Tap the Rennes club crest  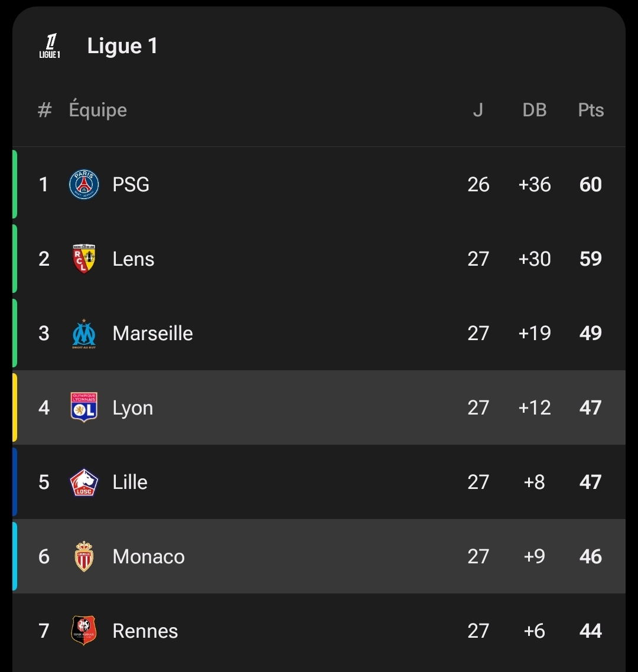[84, 631]
